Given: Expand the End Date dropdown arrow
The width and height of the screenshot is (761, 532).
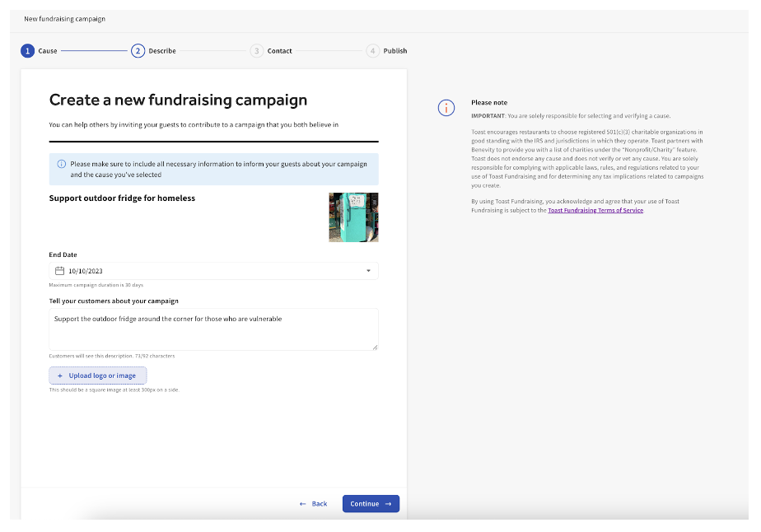Looking at the screenshot, I should pyautogui.click(x=368, y=270).
